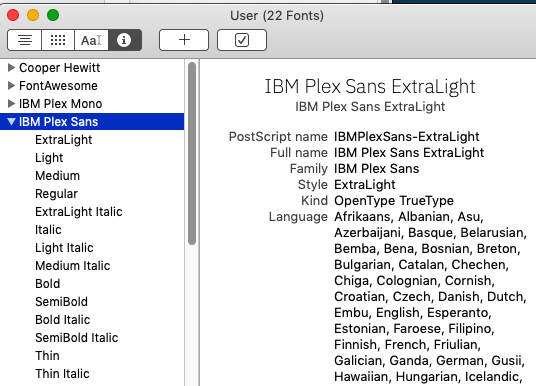Click the Style value ExtraLight
Screen dimensions: 536x386
(x=365, y=185)
